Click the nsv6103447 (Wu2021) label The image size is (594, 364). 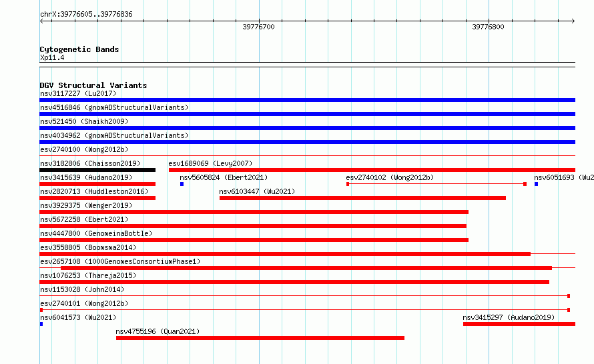point(257,191)
